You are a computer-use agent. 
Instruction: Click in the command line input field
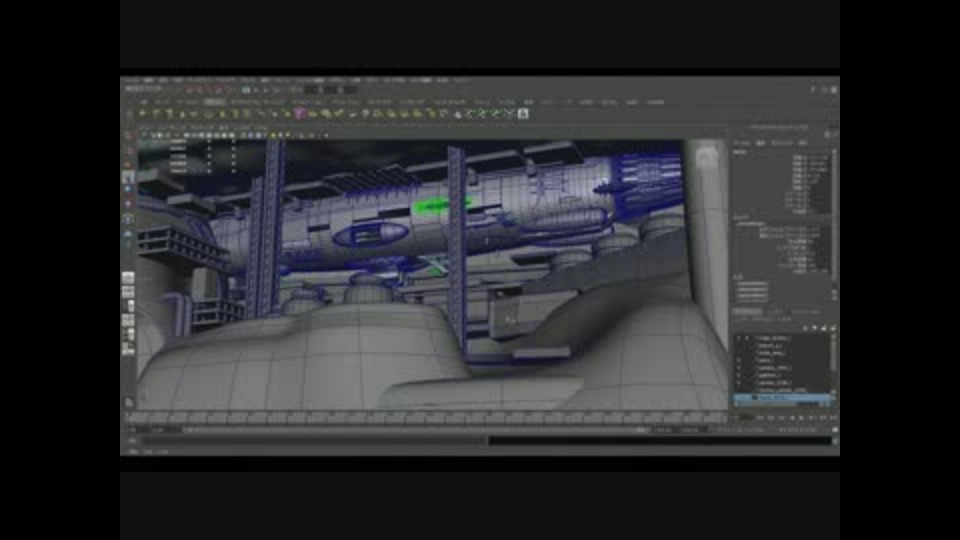coord(315,440)
